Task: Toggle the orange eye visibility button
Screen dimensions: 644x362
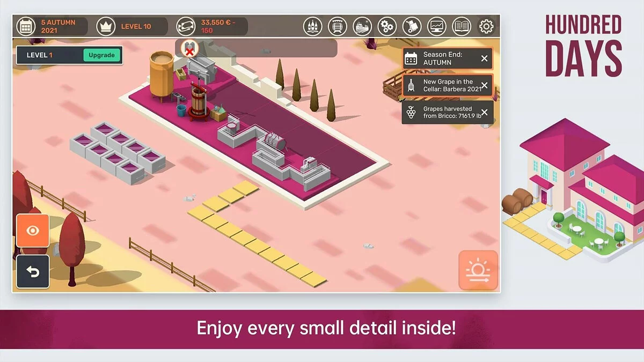Action: [33, 231]
